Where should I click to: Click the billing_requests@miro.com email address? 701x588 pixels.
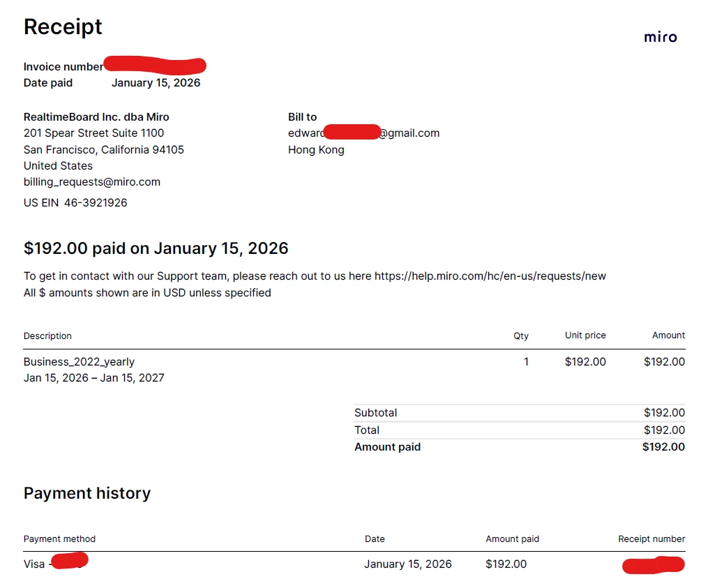tap(91, 182)
